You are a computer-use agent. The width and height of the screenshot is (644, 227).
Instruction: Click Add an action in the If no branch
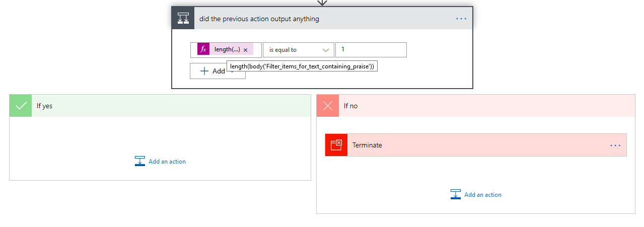click(x=482, y=195)
